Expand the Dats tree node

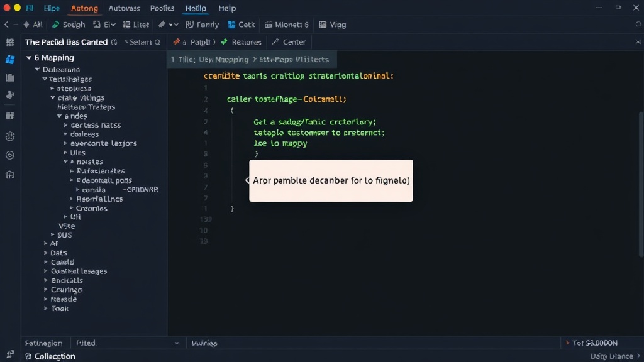coord(45,253)
